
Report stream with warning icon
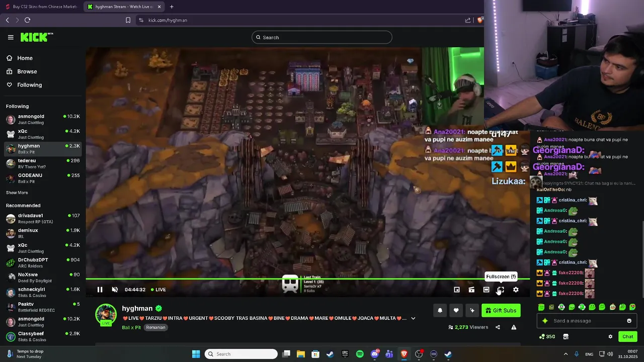514,327
